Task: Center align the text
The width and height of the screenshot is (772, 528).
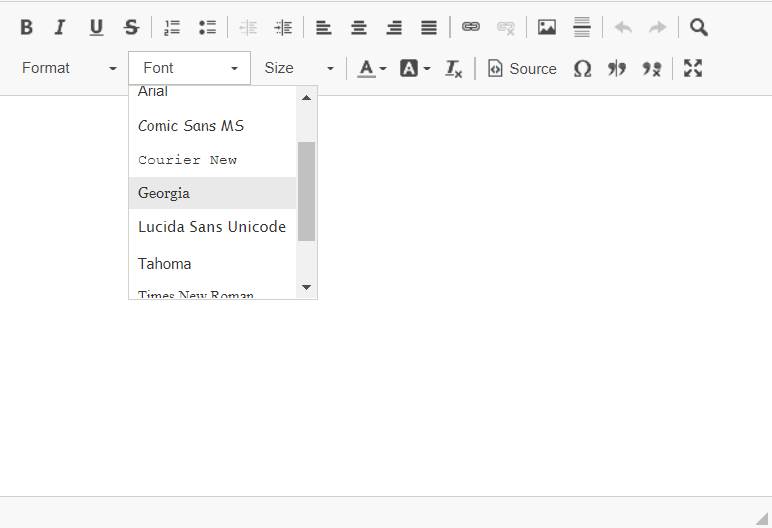Action: pos(359,27)
